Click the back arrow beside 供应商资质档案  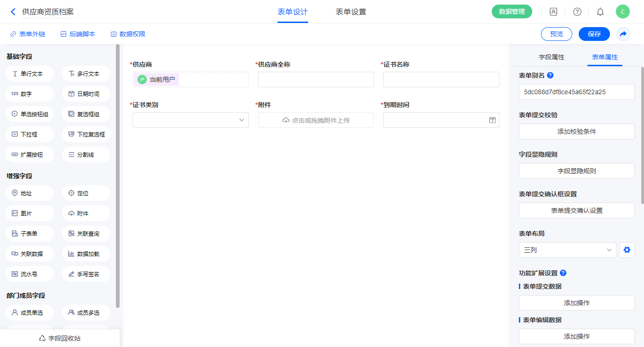click(13, 12)
